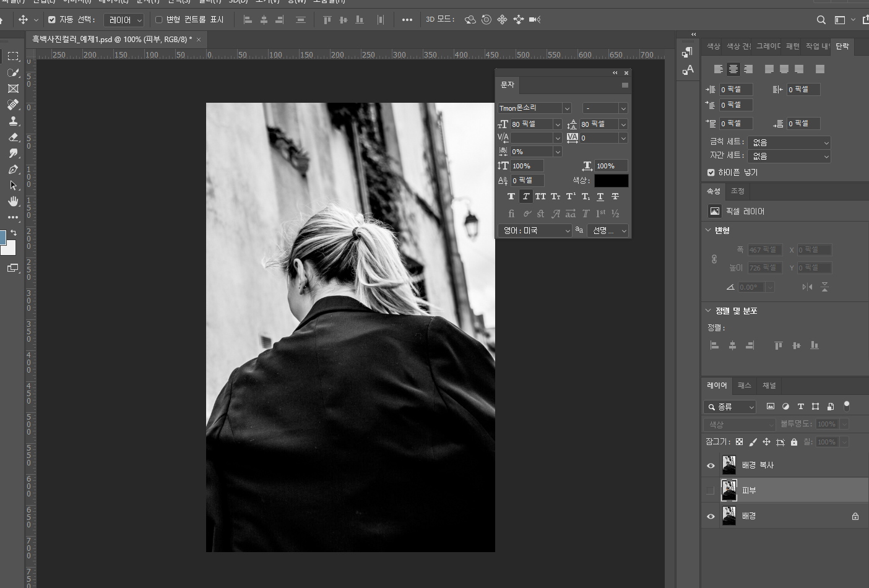Show the 피부 layer visibility
The width and height of the screenshot is (869, 588).
click(x=711, y=491)
